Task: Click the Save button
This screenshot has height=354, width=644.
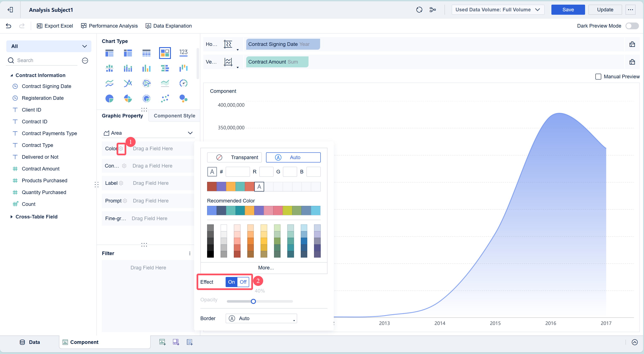Action: click(568, 10)
